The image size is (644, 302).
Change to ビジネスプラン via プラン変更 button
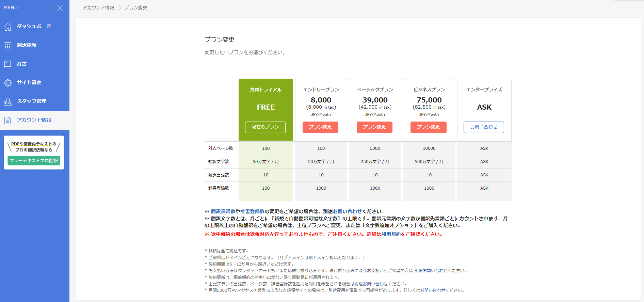point(429,127)
